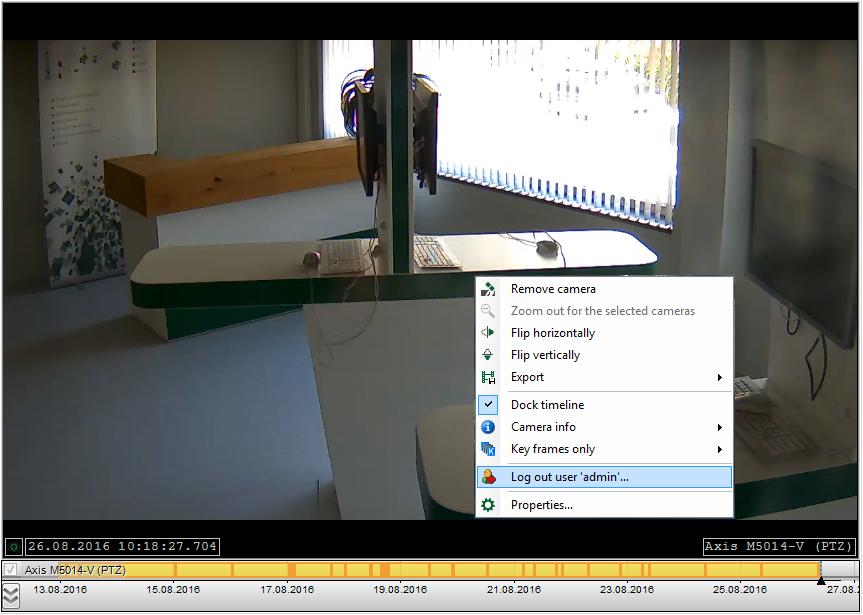Click the blue Camera info icon
This screenshot has width=863, height=615.
click(488, 427)
